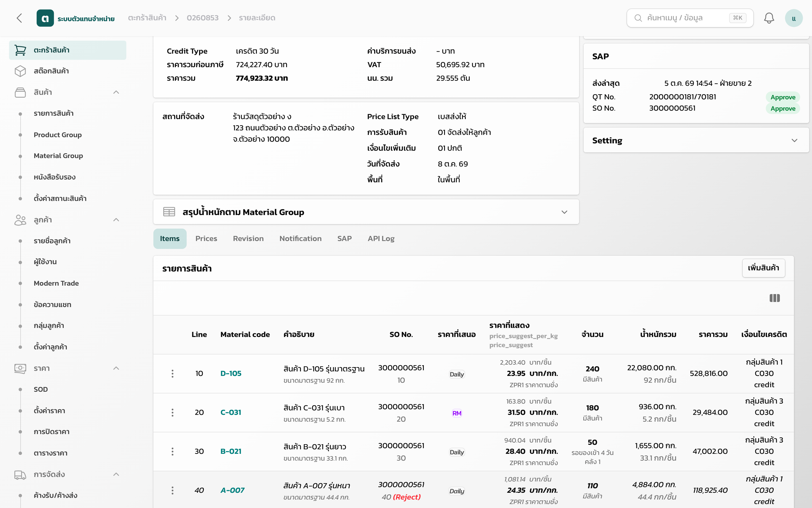The height and width of the screenshot is (508, 812).
Task: Click the table icon beside Material Group summary
Action: coord(169,212)
